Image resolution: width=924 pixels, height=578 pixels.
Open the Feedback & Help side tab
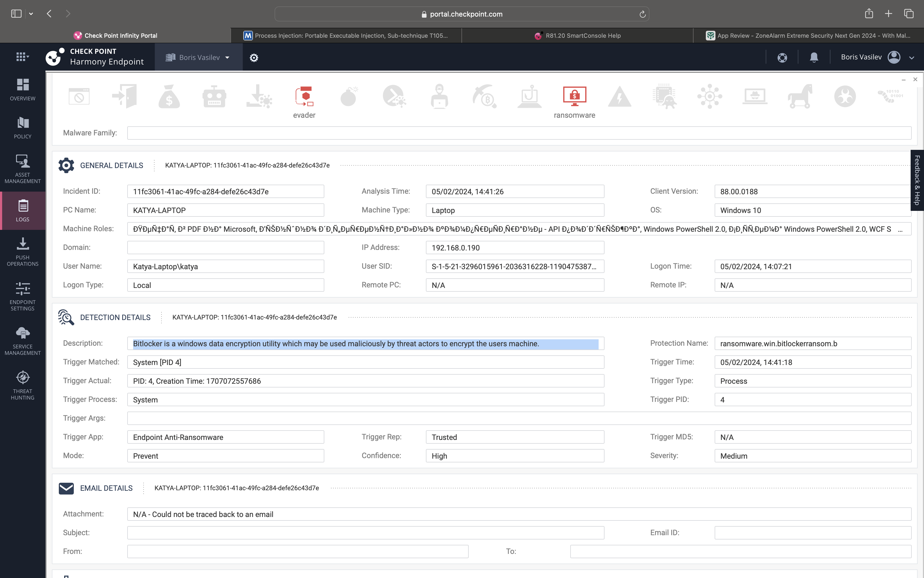point(917,180)
